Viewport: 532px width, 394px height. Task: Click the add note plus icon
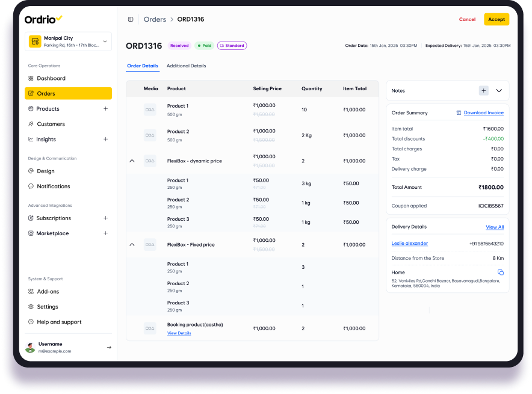coord(483,91)
